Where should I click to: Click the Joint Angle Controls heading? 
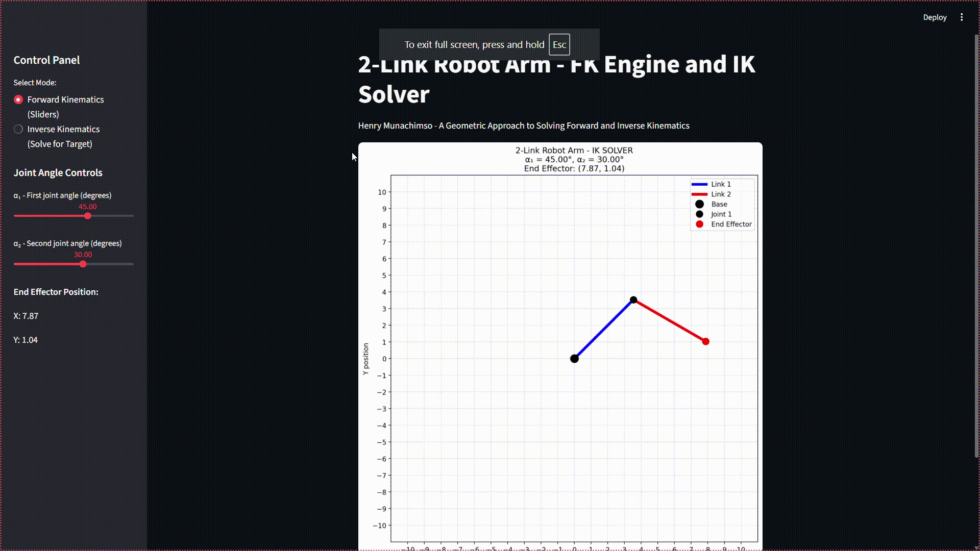[x=58, y=173]
